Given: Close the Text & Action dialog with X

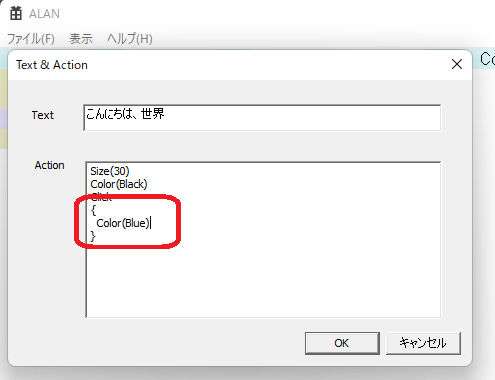Looking at the screenshot, I should [457, 64].
